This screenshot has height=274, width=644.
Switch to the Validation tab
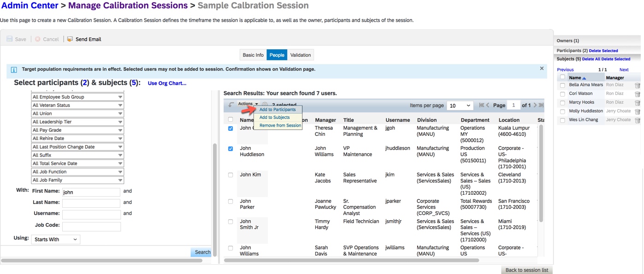(300, 55)
